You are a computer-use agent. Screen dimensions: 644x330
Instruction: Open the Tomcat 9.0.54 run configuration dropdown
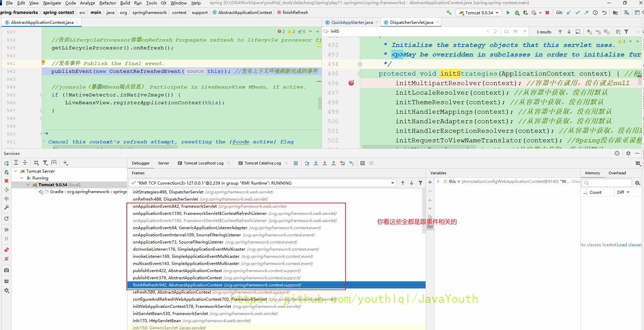pyautogui.click(x=479, y=13)
